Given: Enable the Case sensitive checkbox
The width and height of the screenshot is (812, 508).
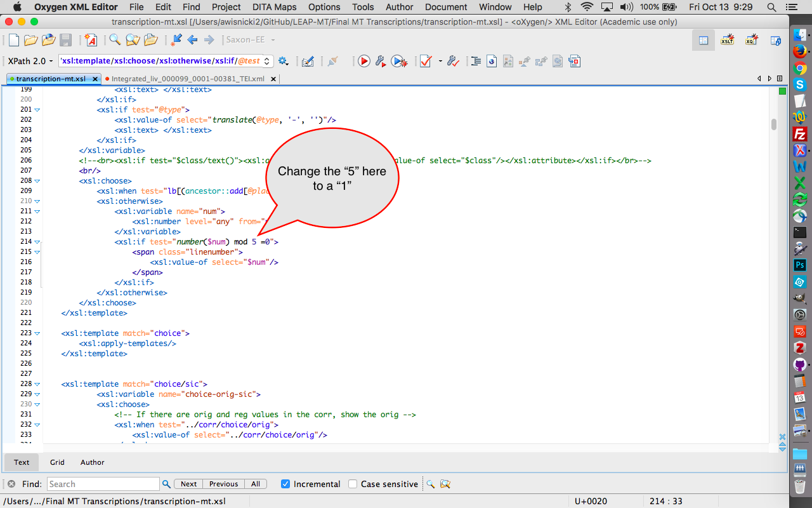Looking at the screenshot, I should [353, 484].
